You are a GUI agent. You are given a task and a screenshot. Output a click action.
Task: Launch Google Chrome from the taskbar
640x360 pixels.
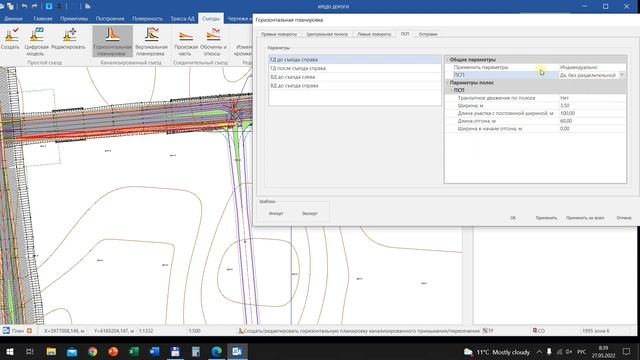click(x=93, y=351)
